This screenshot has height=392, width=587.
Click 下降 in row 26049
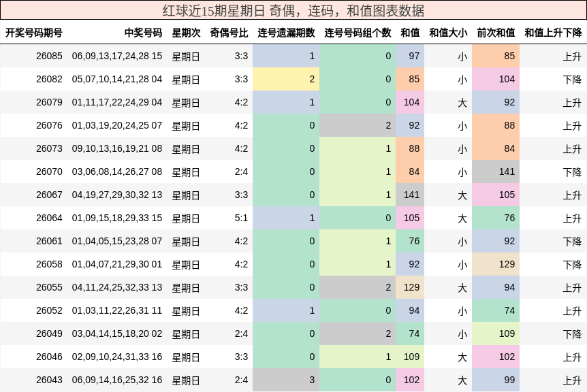tap(572, 333)
